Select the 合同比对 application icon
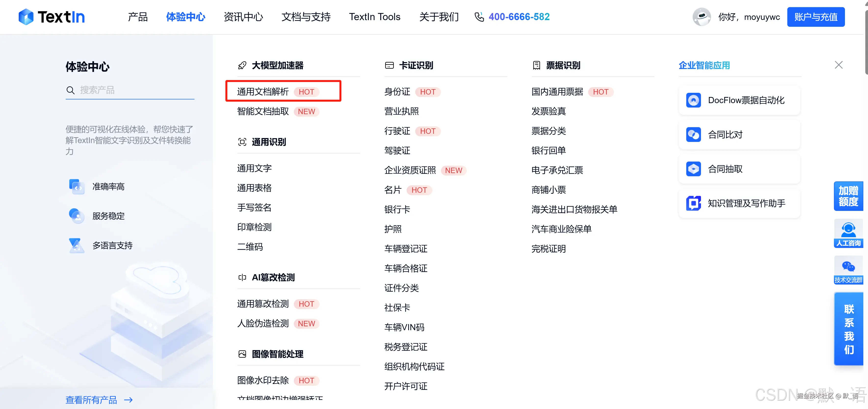 (x=693, y=135)
